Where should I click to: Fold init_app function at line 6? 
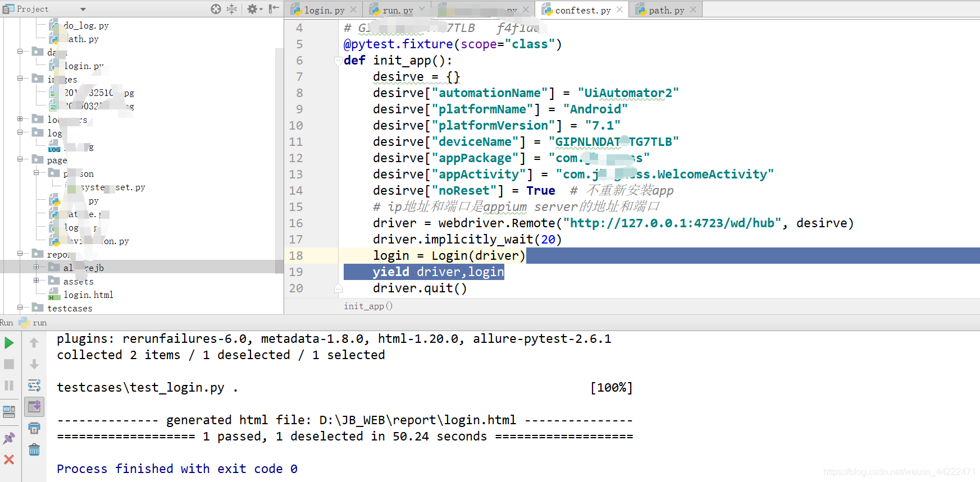point(338,60)
